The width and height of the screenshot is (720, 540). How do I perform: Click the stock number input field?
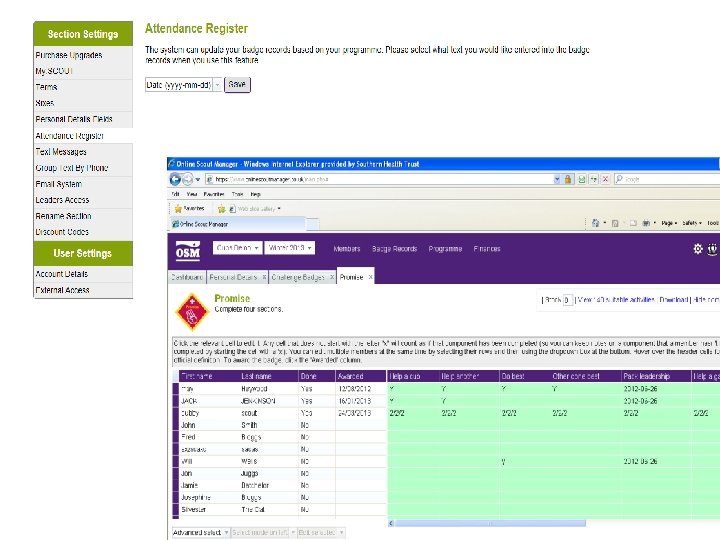tap(568, 300)
